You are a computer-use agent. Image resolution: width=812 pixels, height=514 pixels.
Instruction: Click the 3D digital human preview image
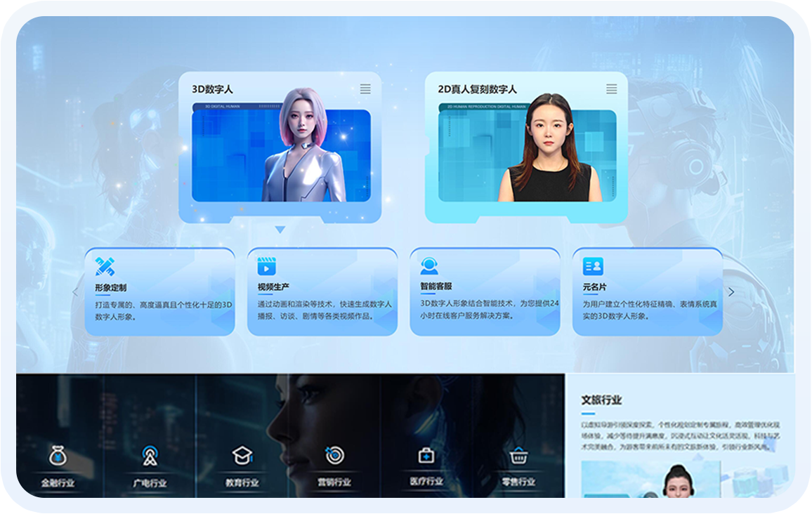[x=281, y=154]
